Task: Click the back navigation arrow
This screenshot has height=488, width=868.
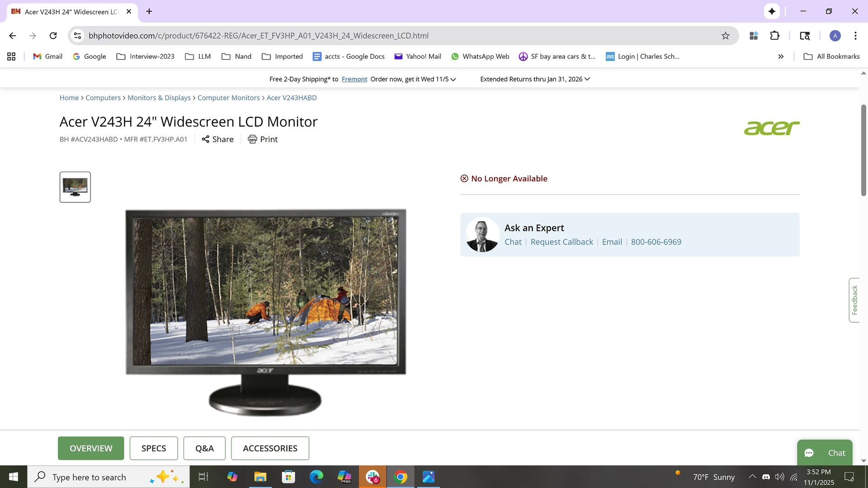Action: (x=12, y=35)
